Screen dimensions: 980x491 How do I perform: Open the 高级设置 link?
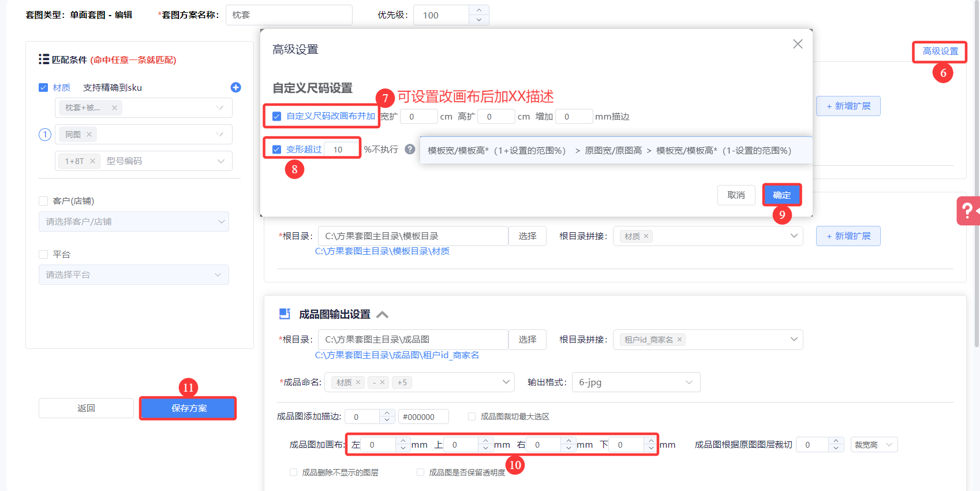940,51
